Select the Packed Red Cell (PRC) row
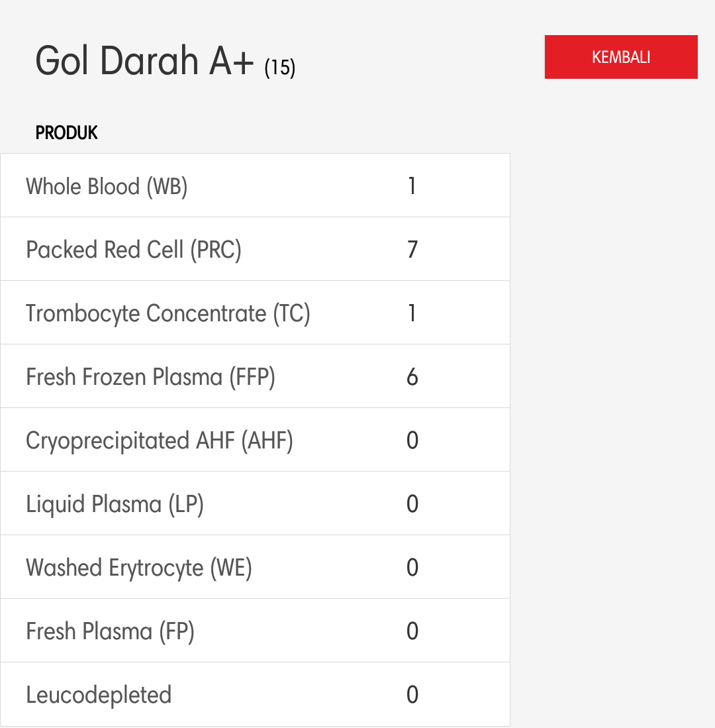The width and height of the screenshot is (715, 728). pyautogui.click(x=255, y=249)
